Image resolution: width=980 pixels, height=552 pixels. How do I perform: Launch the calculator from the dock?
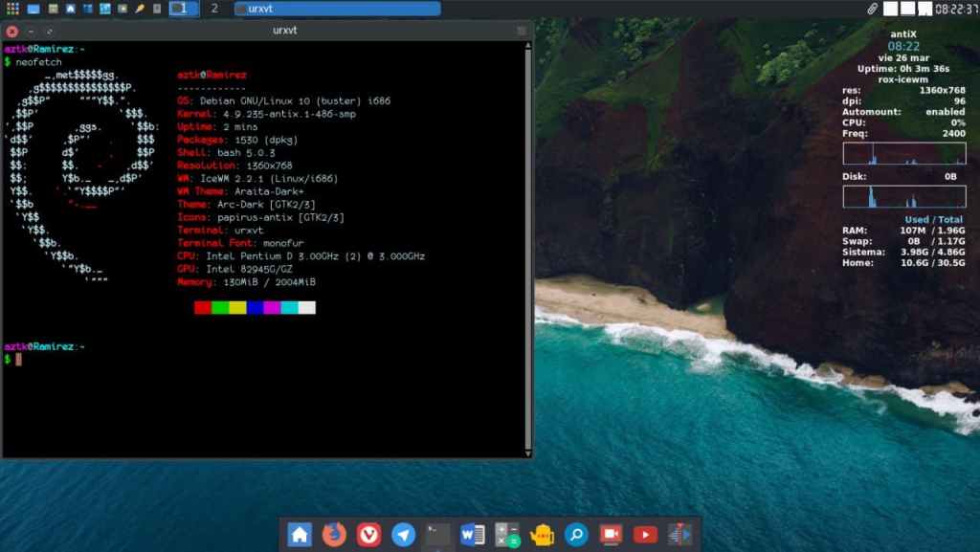pyautogui.click(x=507, y=535)
